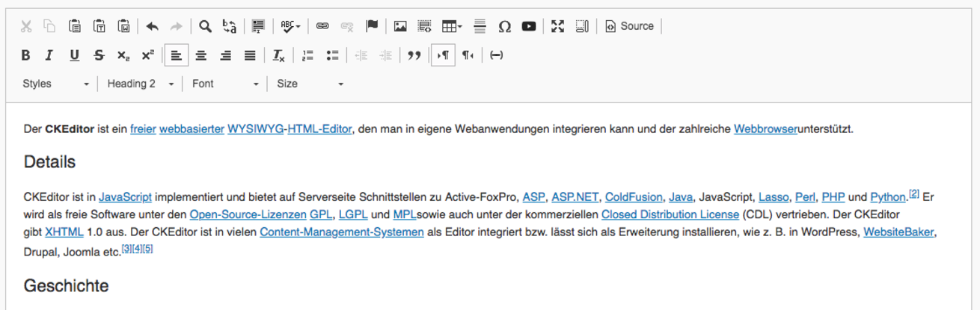Align text left
This screenshot has height=310, width=980.
coord(177,55)
